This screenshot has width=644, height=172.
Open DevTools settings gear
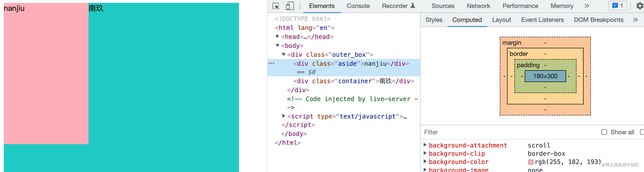[640, 6]
